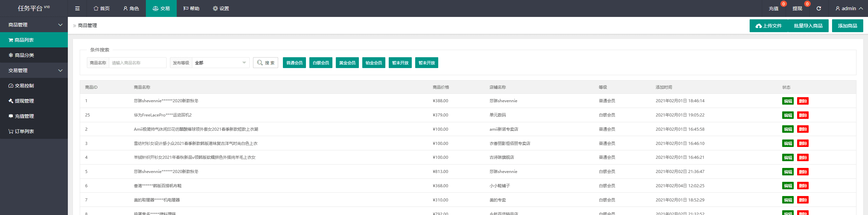Viewport: 868px width, 215px height.
Task: Collapse the 交易管理 sidebar group
Action: tap(34, 70)
